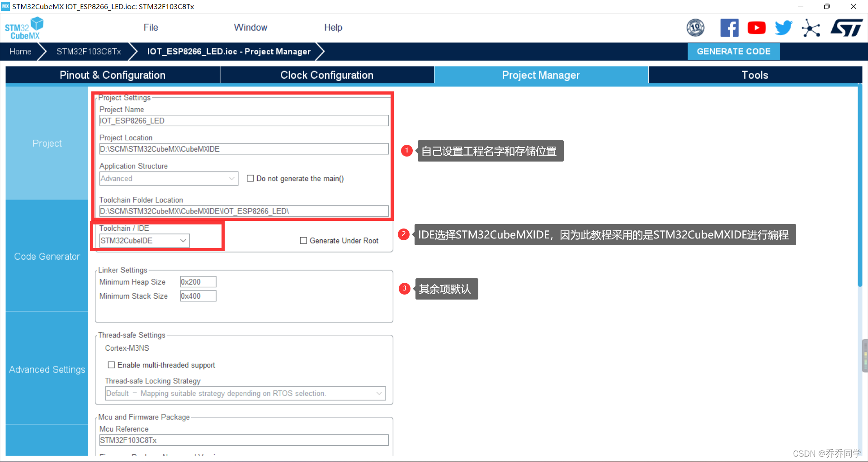Screen dimensions: 868x462
Task: Open the Code Generator side section
Action: (x=47, y=257)
